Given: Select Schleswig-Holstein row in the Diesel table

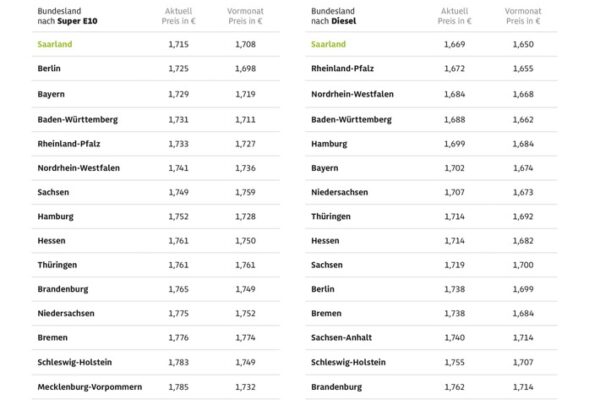Looking at the screenshot, I should [348, 362].
